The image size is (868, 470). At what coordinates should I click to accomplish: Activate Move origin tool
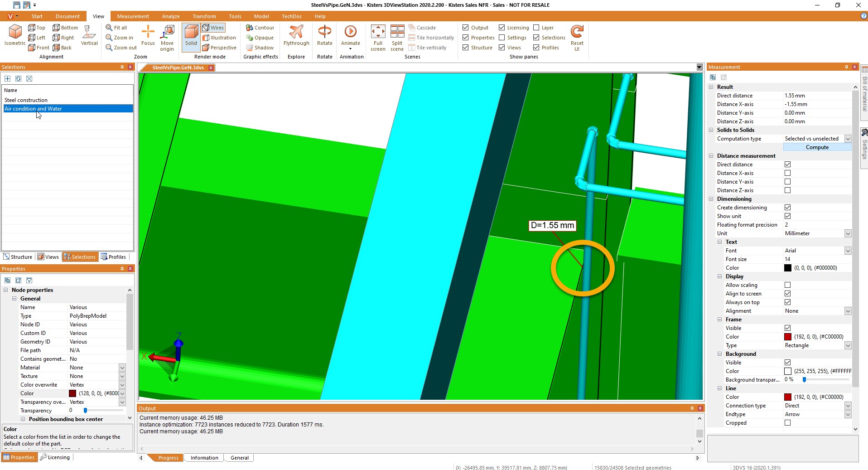[167, 38]
